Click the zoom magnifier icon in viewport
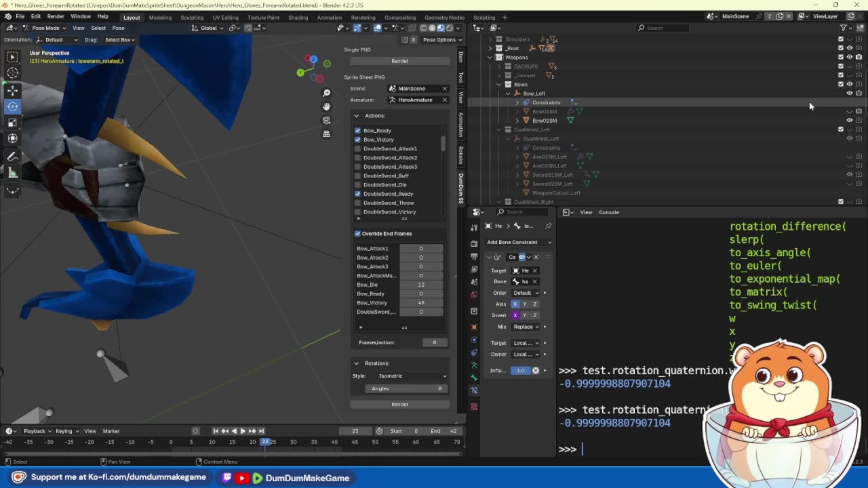The image size is (868, 488). point(326,93)
